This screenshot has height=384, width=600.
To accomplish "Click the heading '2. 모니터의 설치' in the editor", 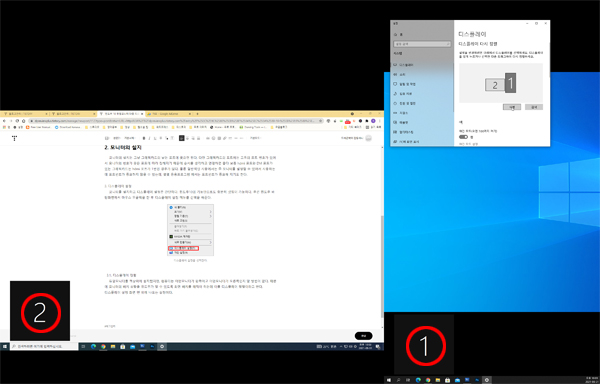I will (x=123, y=148).
